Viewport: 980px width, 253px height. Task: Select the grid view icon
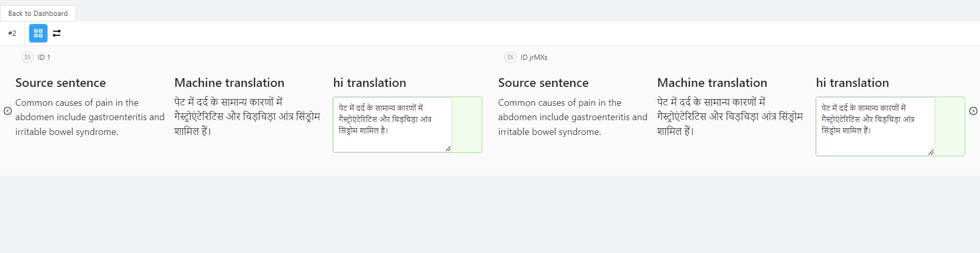[38, 33]
